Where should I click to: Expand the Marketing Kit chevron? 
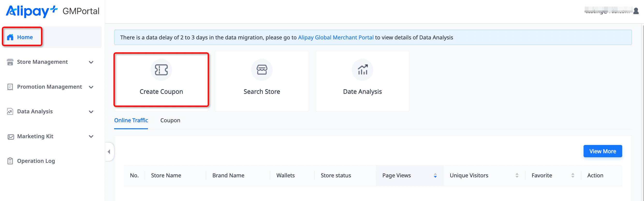click(91, 136)
